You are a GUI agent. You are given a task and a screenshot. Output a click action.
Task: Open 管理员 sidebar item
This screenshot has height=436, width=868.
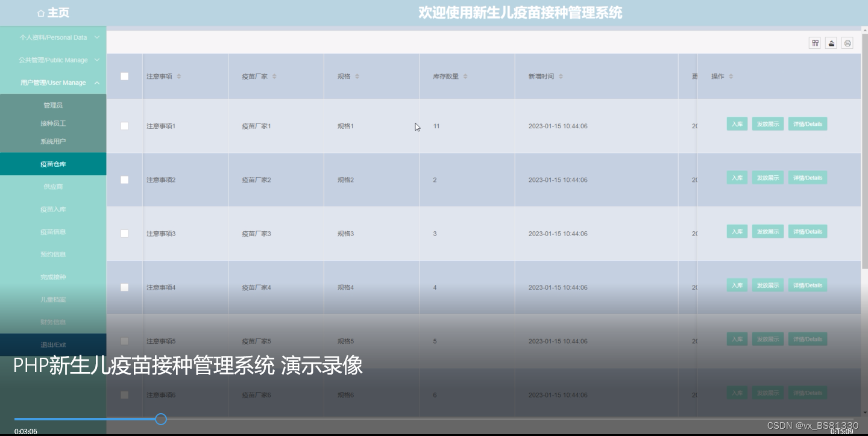(53, 105)
